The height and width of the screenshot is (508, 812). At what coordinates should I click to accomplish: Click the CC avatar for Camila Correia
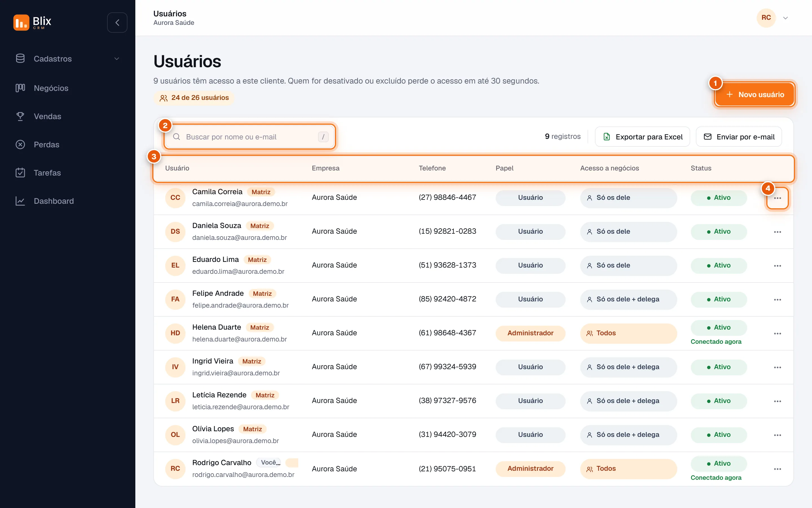tap(175, 198)
